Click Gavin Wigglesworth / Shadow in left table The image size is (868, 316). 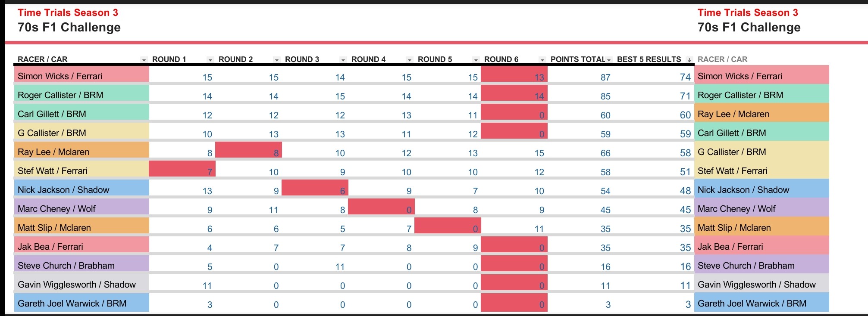pos(76,285)
